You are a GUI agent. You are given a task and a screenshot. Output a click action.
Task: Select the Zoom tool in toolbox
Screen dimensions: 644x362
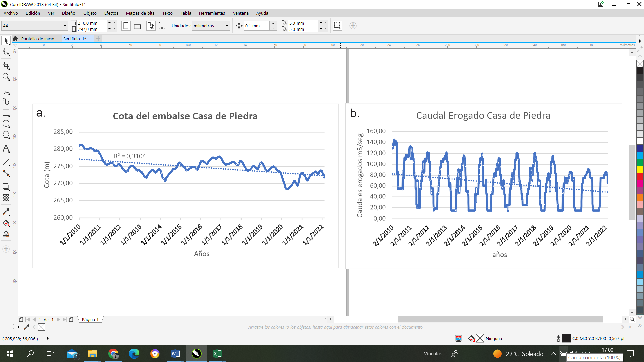(6, 77)
